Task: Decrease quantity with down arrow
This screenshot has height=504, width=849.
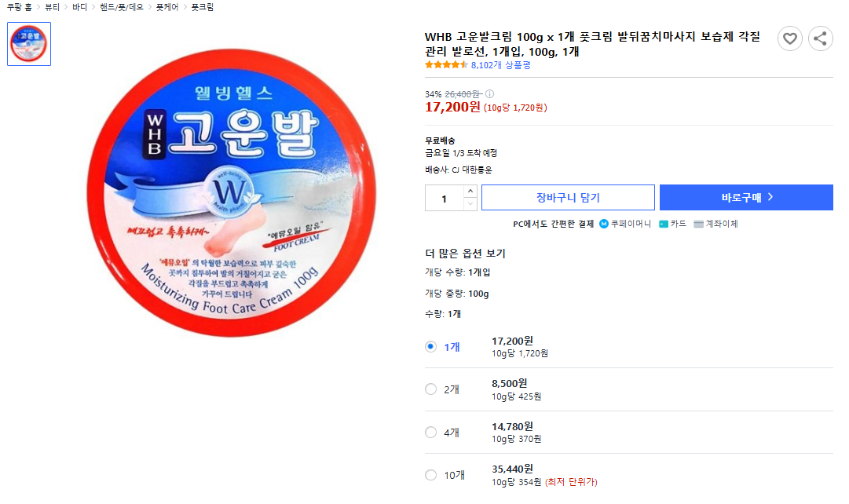Action: point(471,203)
